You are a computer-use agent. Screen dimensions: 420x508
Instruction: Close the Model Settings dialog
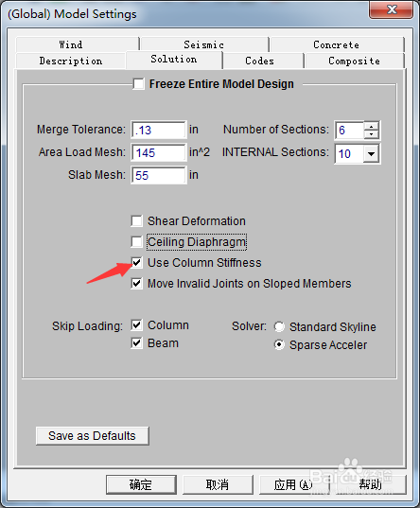392,9
